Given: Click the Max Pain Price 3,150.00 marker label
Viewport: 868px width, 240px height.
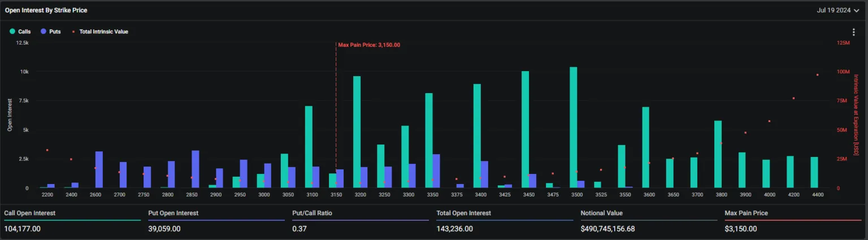Looking at the screenshot, I should [x=369, y=45].
